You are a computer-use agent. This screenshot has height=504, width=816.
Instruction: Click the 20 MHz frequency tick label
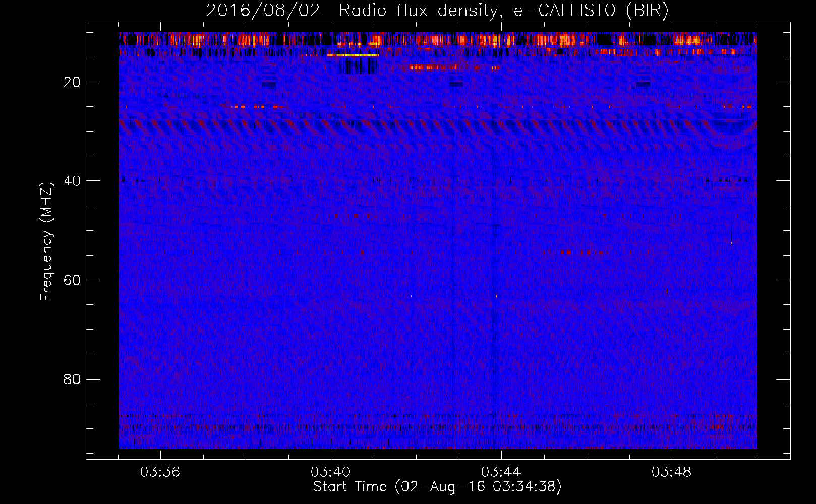coord(72,82)
